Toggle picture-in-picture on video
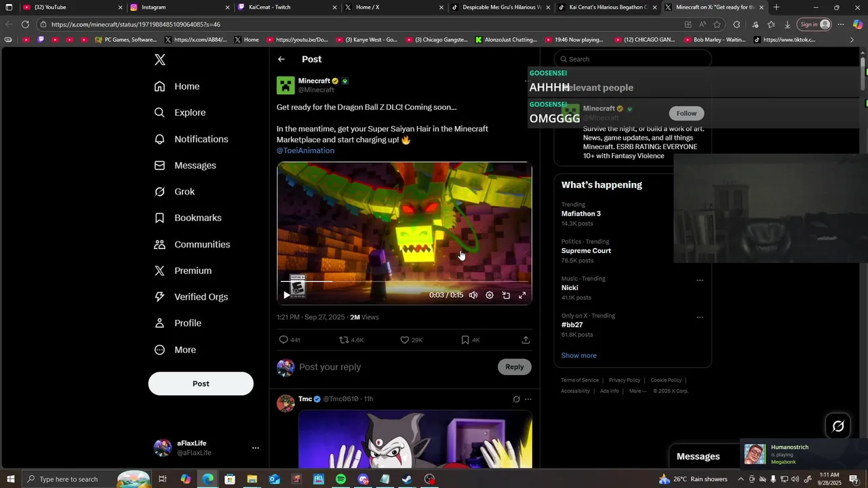This screenshot has width=868, height=488. [506, 295]
